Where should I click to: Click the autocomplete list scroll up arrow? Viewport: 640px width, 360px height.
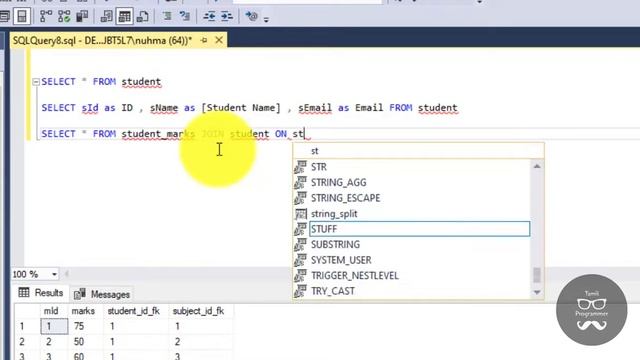(x=537, y=166)
